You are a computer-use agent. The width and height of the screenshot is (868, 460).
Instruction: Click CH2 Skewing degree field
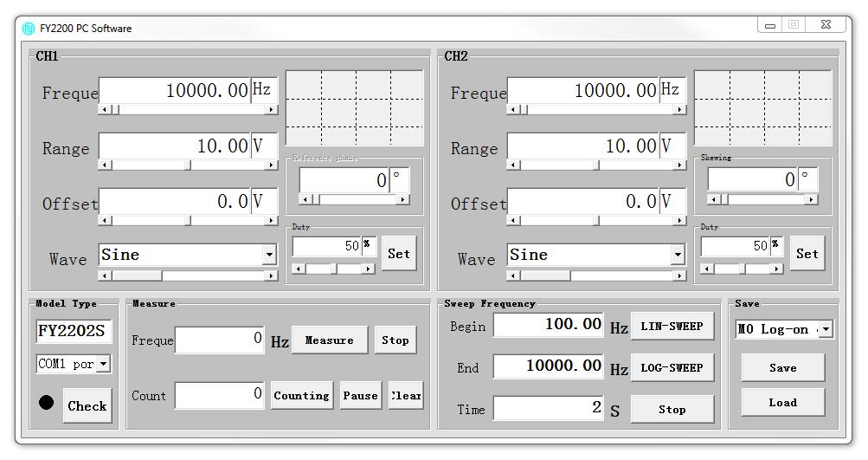753,181
